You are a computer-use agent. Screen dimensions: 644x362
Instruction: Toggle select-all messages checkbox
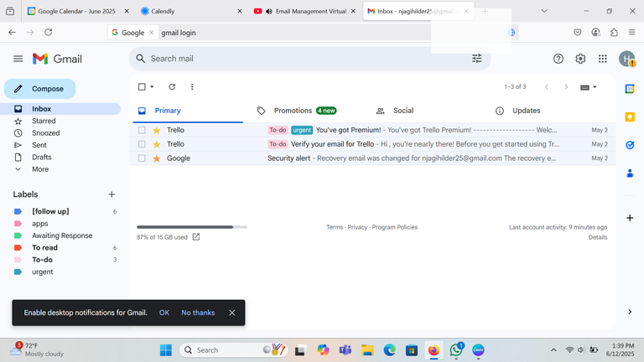(x=142, y=86)
